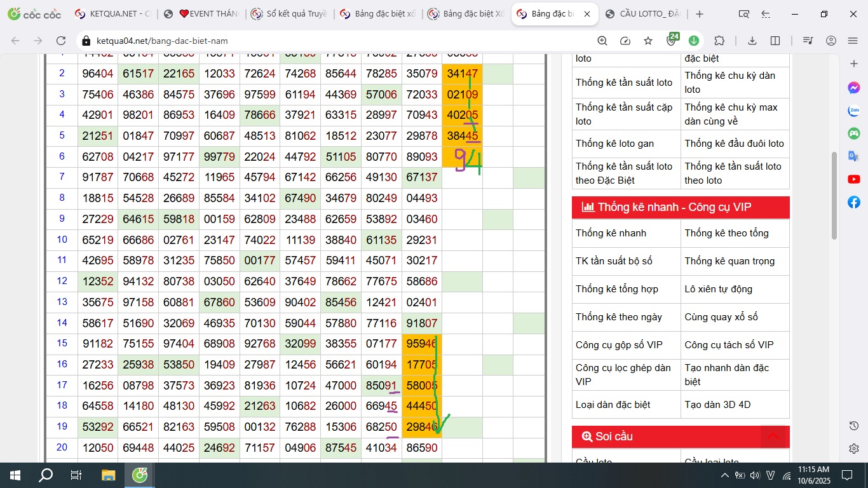Viewport: 868px width, 488px height.
Task: Switch to the CẦU LOTTO tab
Action: click(x=642, y=14)
